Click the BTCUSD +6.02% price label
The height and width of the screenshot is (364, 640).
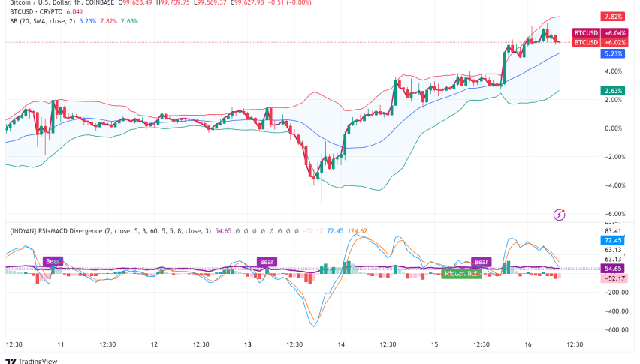600,42
